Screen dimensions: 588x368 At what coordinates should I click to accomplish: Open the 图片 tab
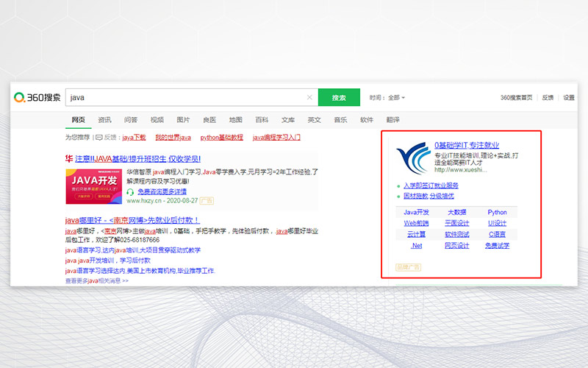tap(183, 120)
